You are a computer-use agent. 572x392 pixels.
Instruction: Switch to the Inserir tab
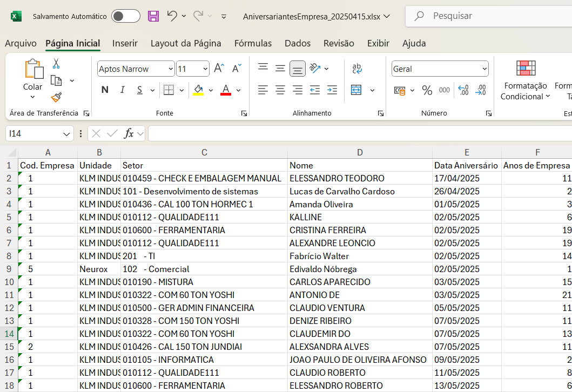coord(125,43)
